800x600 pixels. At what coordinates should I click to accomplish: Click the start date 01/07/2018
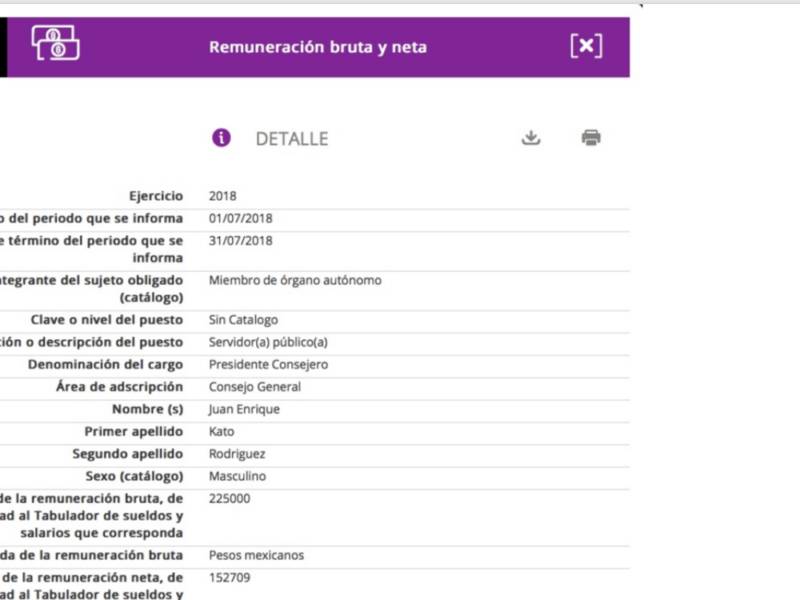(x=240, y=218)
